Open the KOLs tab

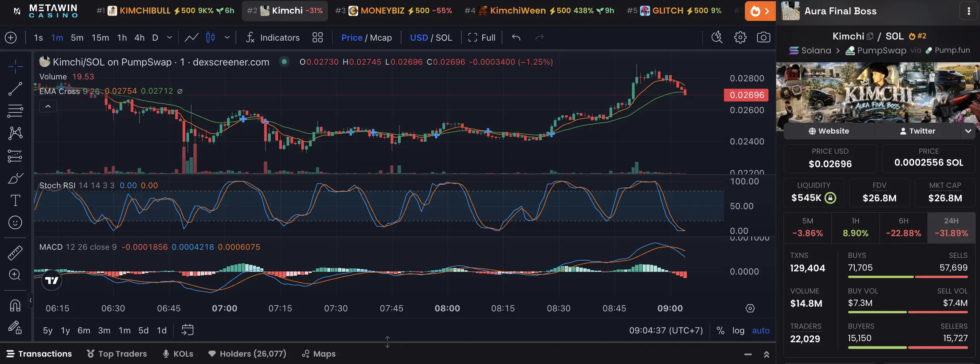[x=178, y=354]
